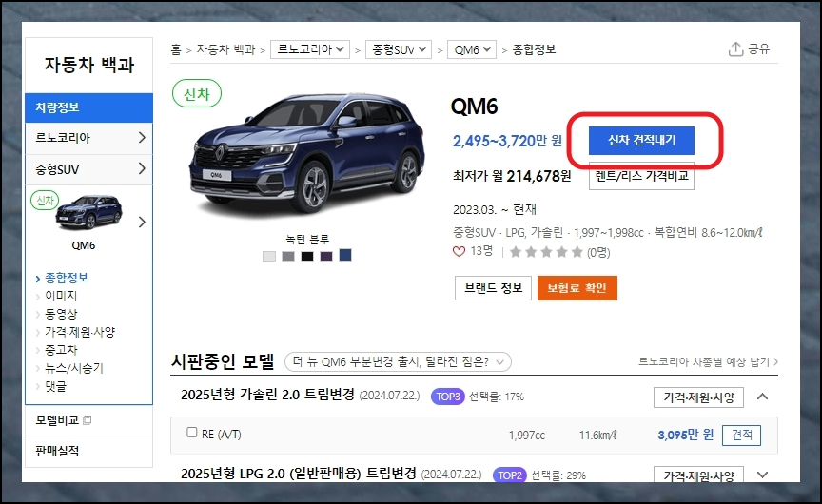Click the 자동차 백과 sidebar heading
The width and height of the screenshot is (822, 504).
(89, 65)
